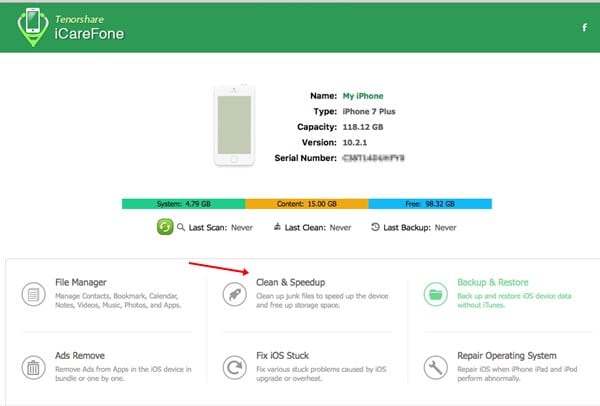Open File Manager via its document icon

point(34,294)
